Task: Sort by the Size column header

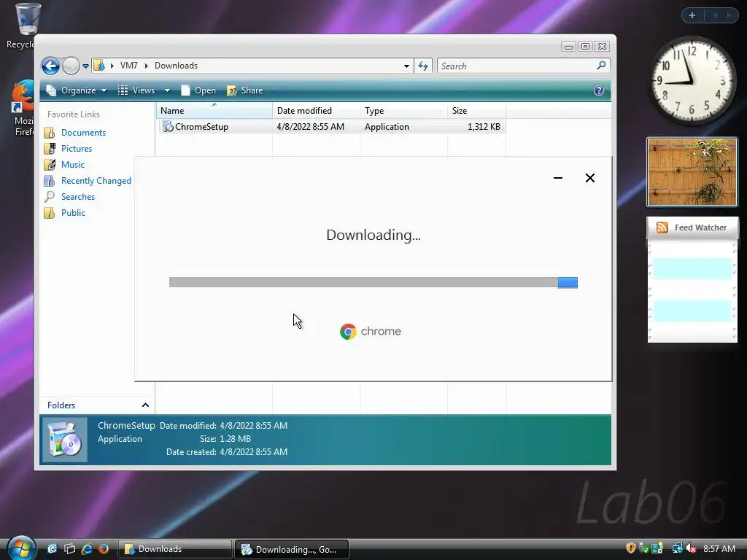Action: click(x=477, y=111)
